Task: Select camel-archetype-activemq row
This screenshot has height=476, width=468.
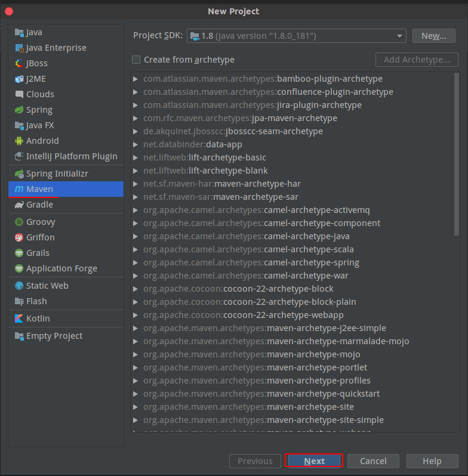Action: 292,210
